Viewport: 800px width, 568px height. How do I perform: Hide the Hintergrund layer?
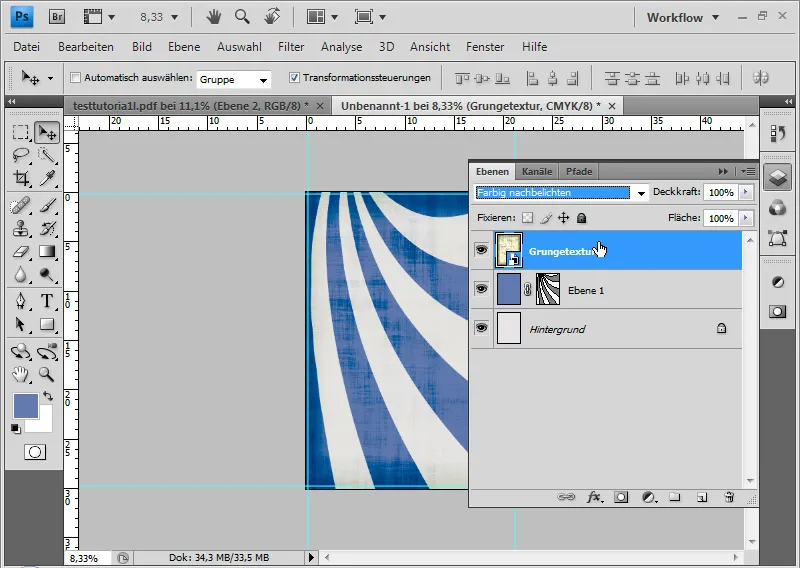click(481, 328)
